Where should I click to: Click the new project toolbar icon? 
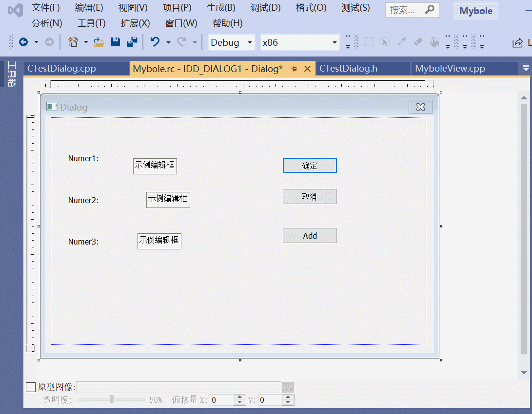[73, 42]
